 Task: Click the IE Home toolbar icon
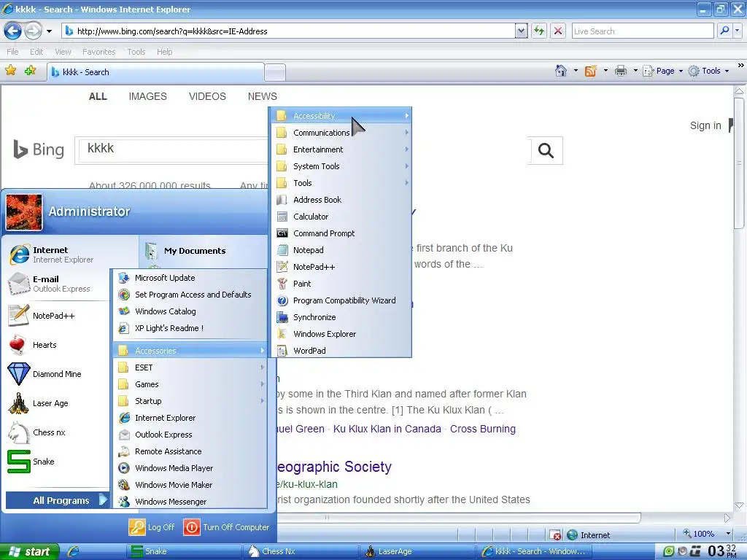tap(561, 71)
